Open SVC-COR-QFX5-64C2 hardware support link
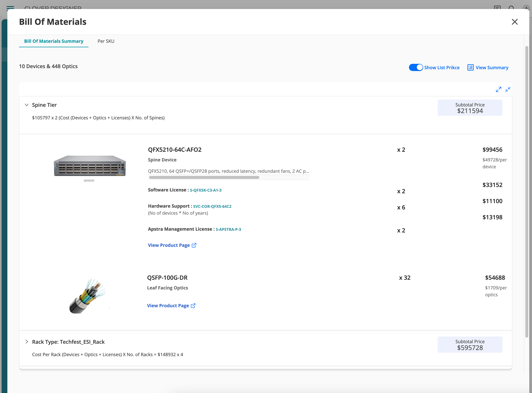The image size is (532, 393). (212, 207)
